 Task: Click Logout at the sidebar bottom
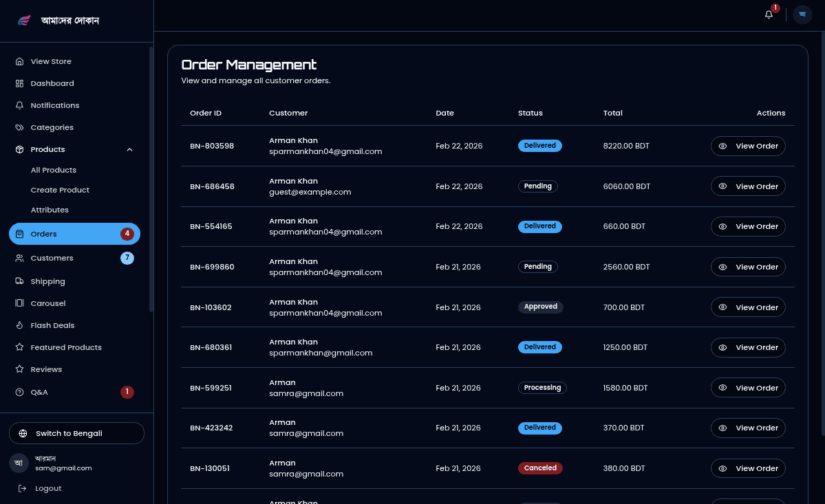coord(48,488)
